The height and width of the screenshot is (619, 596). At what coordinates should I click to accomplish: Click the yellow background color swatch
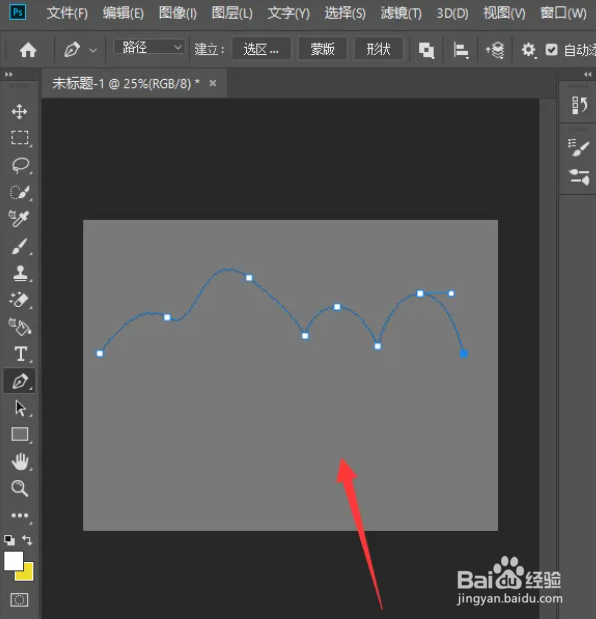28,574
